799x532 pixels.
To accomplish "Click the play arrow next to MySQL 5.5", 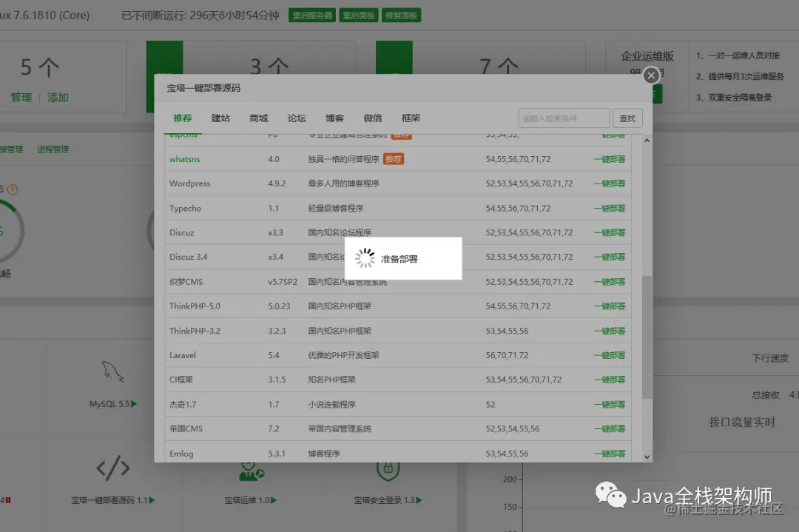I will tap(134, 403).
